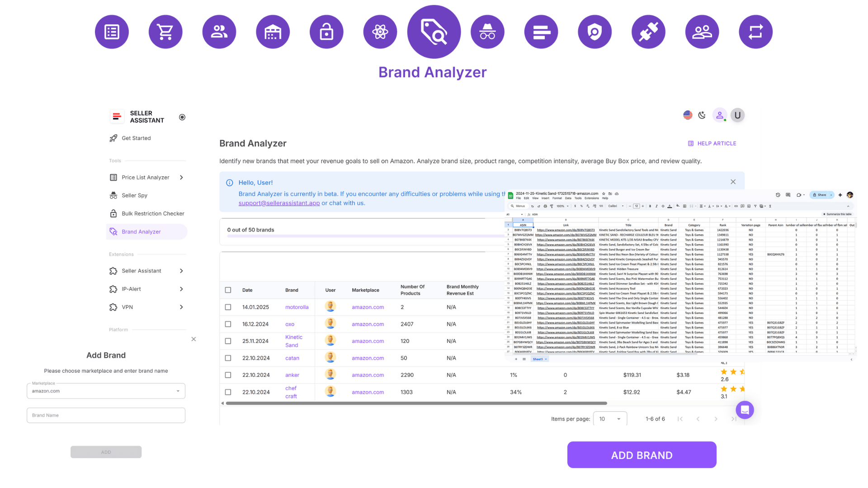Image resolution: width=868 pixels, height=488 pixels.
Task: Click the Brand Name input field
Action: 106,415
